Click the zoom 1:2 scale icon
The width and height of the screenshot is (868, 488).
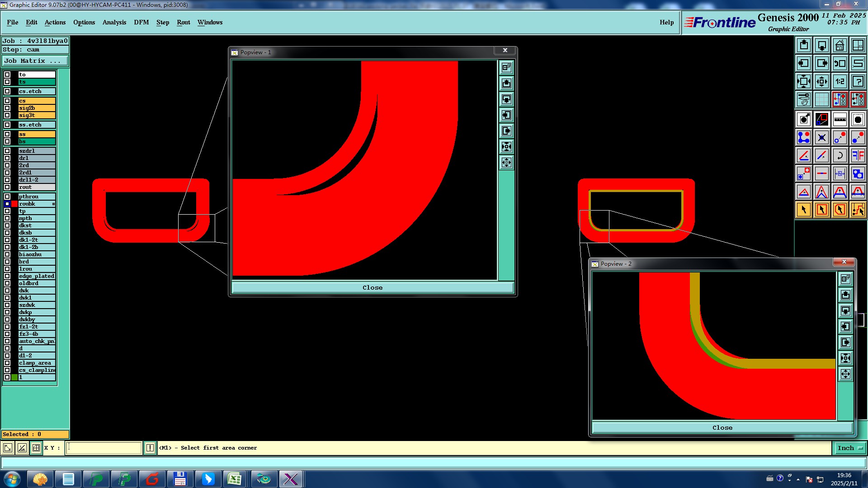point(840,81)
